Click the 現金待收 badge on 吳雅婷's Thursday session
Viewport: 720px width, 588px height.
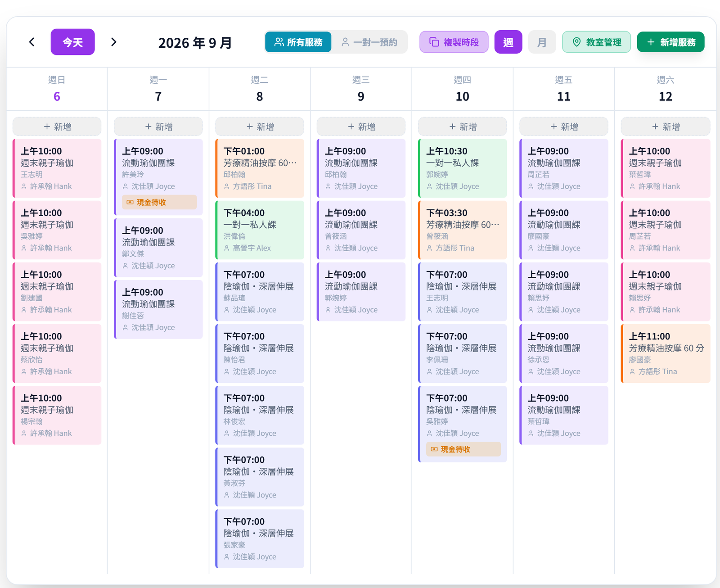coord(463,449)
